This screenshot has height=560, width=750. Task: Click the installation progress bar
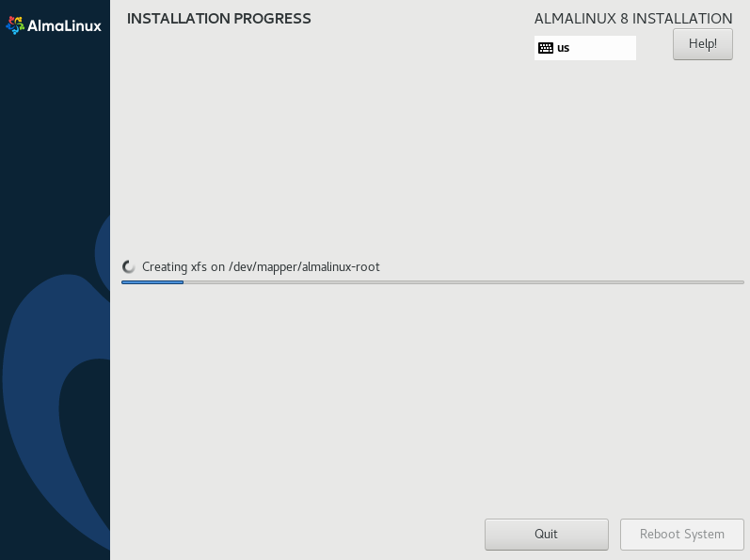coord(433,282)
